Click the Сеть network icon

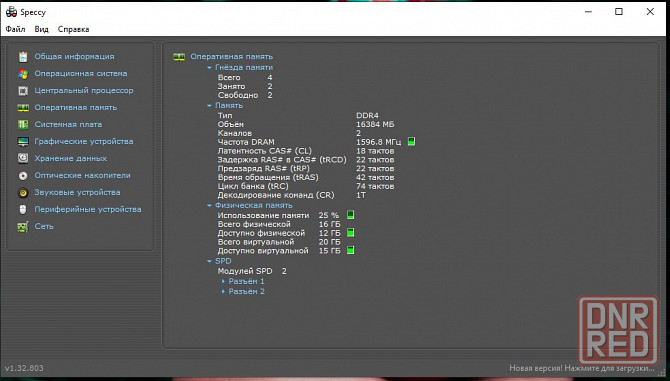23,226
